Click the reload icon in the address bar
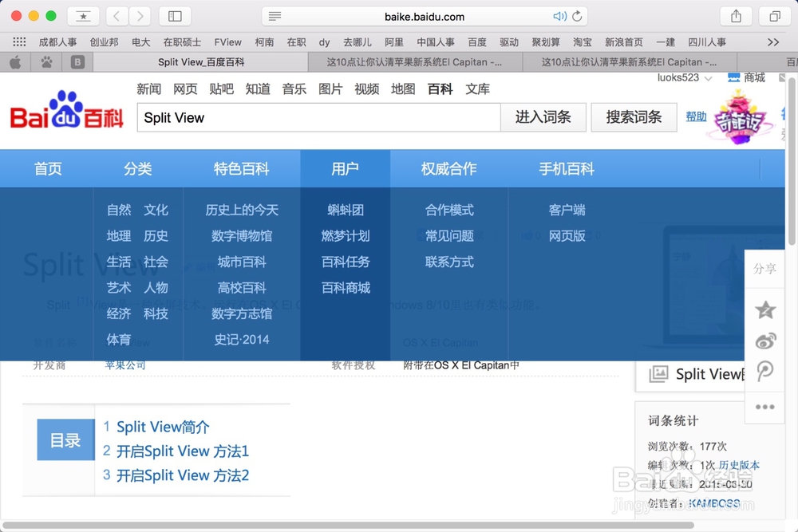Viewport: 798px width, 532px height. [x=577, y=16]
